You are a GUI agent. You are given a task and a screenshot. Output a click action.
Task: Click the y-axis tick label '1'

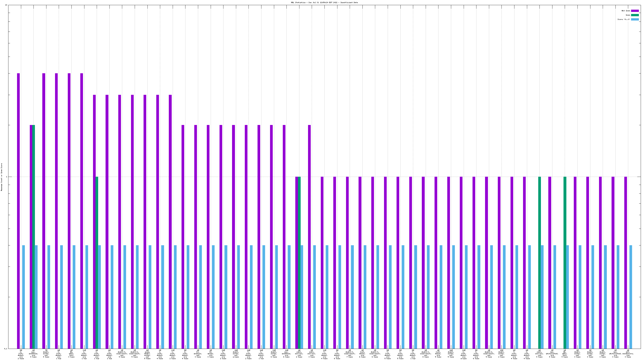[7, 177]
